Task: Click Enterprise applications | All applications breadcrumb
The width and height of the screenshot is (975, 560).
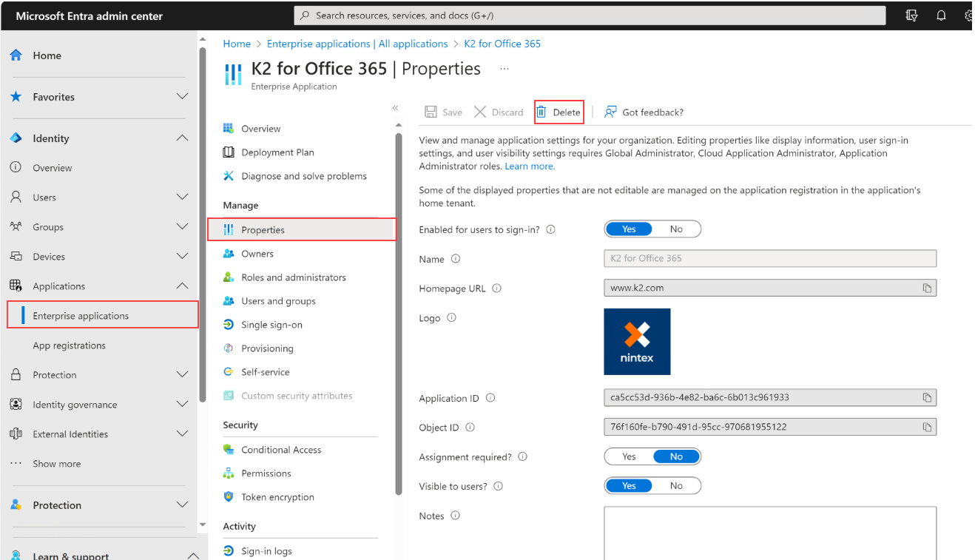Action: [x=357, y=44]
